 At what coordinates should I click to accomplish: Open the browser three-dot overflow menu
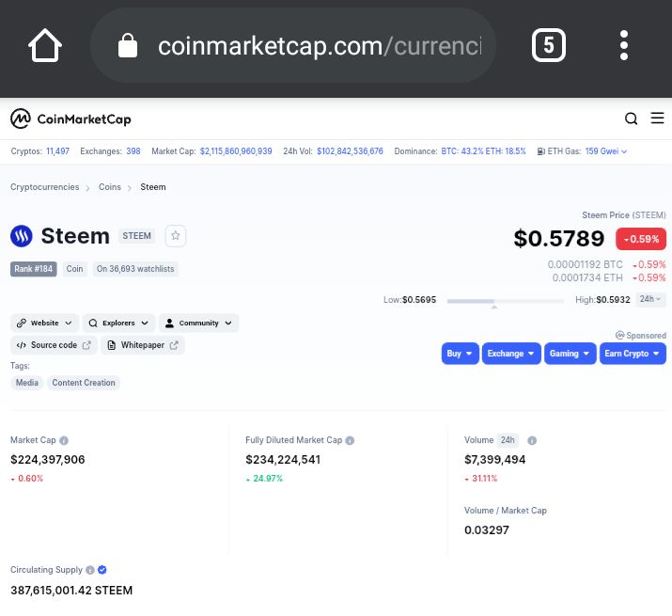[x=624, y=45]
